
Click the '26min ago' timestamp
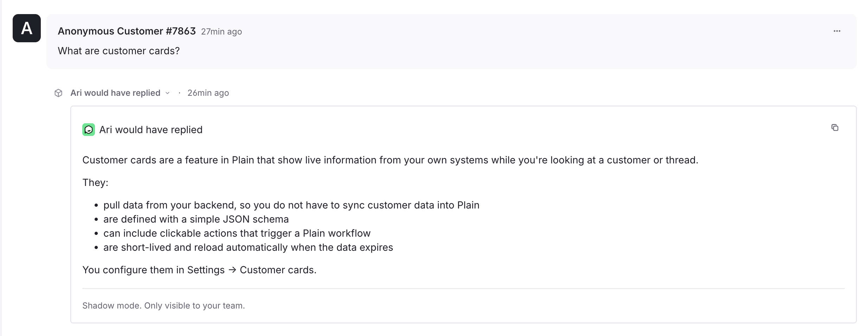[208, 93]
